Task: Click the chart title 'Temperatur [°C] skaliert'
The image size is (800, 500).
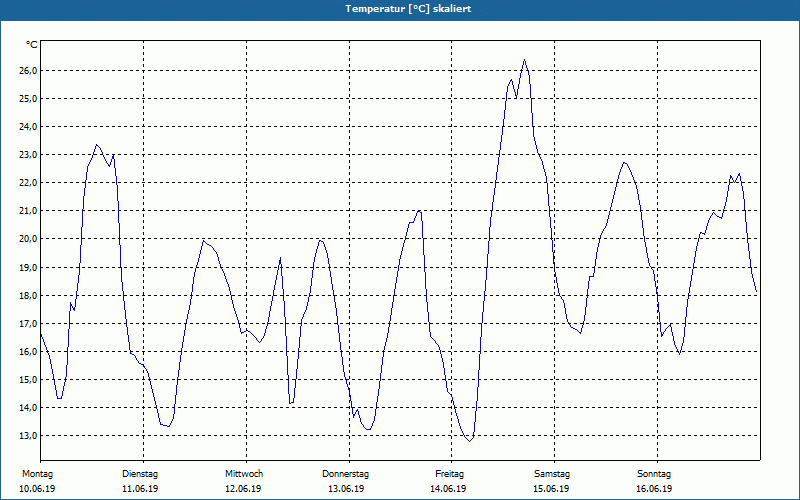Action: coord(408,9)
